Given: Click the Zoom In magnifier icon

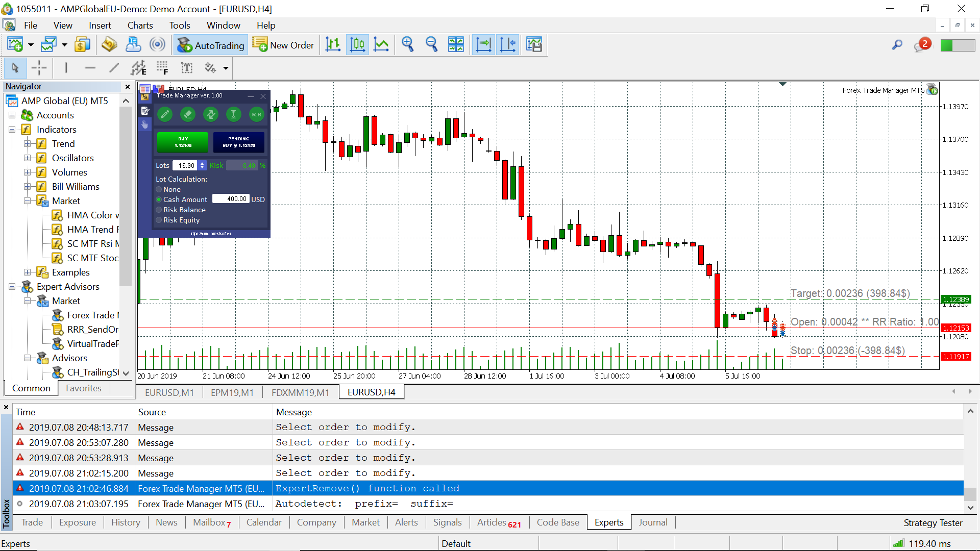Looking at the screenshot, I should tap(407, 45).
